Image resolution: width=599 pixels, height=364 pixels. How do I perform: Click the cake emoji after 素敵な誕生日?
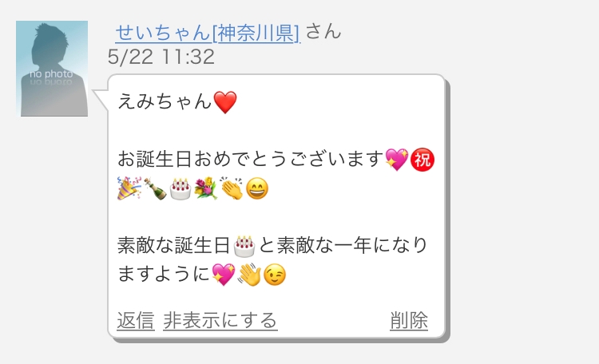[x=244, y=246]
